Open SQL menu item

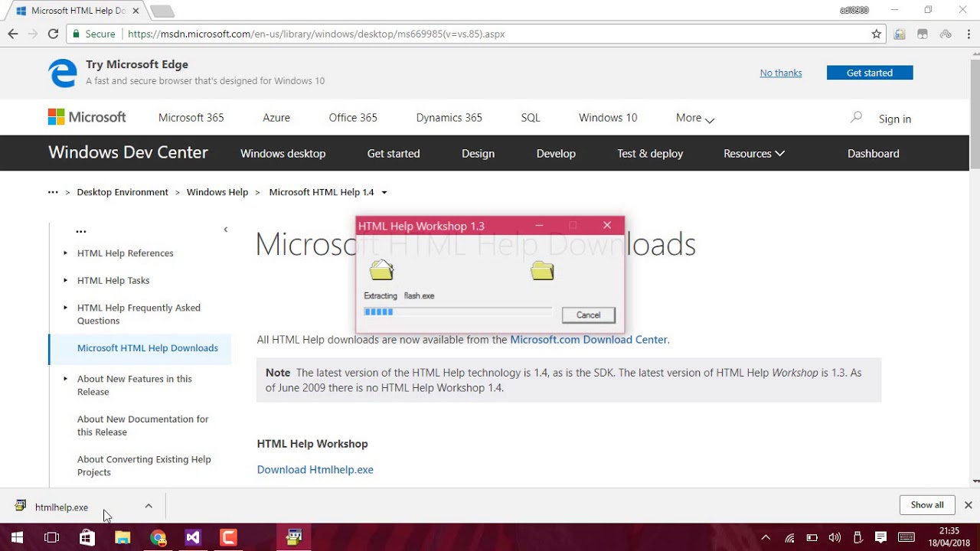click(x=531, y=117)
